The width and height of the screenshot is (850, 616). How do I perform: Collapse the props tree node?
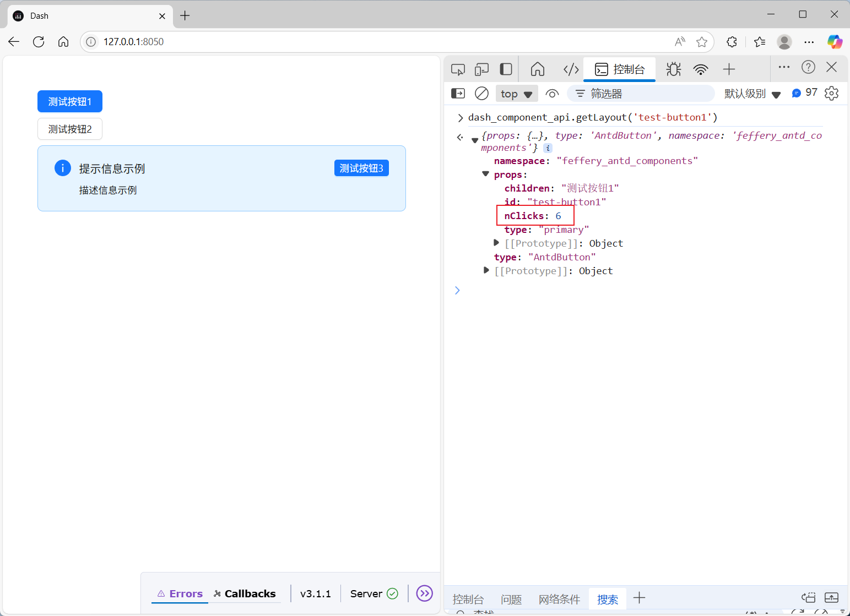485,174
